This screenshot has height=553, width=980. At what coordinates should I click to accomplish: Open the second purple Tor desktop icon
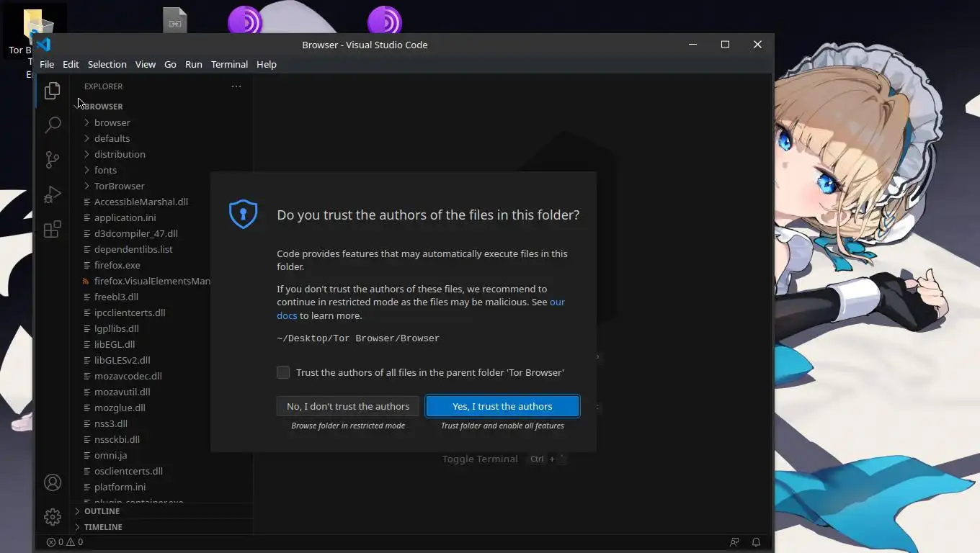pyautogui.click(x=385, y=20)
